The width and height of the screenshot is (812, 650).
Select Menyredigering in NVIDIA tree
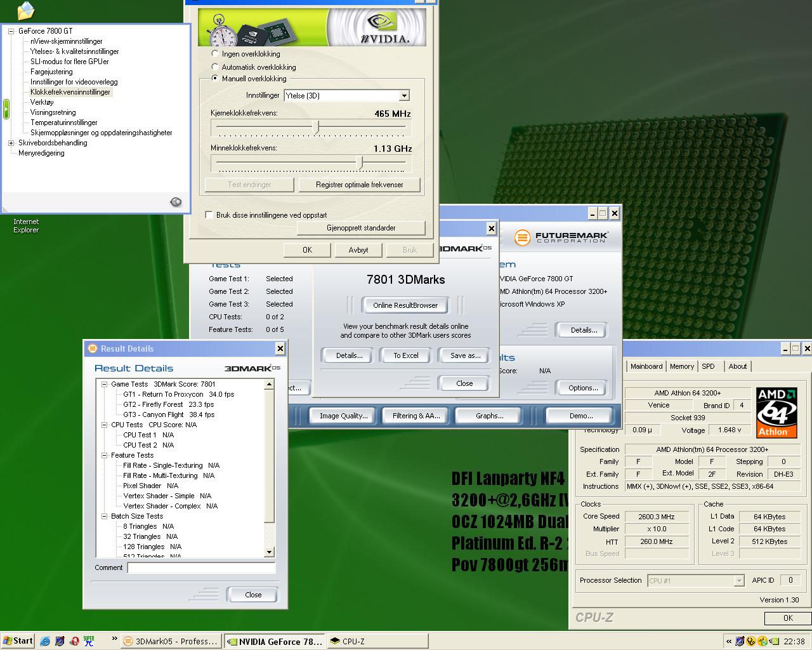[x=41, y=153]
